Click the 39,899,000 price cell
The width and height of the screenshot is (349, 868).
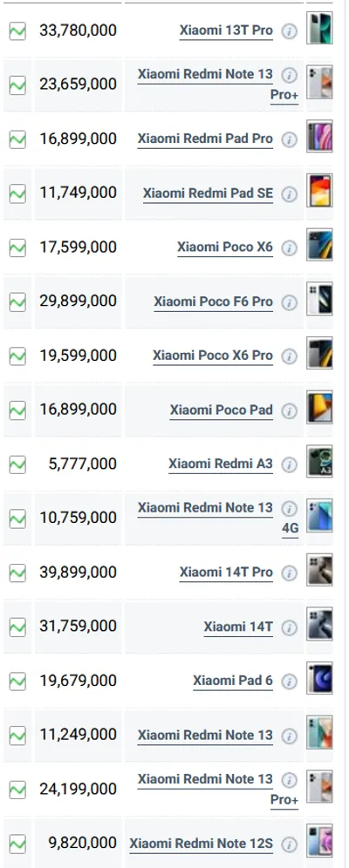coord(79,573)
